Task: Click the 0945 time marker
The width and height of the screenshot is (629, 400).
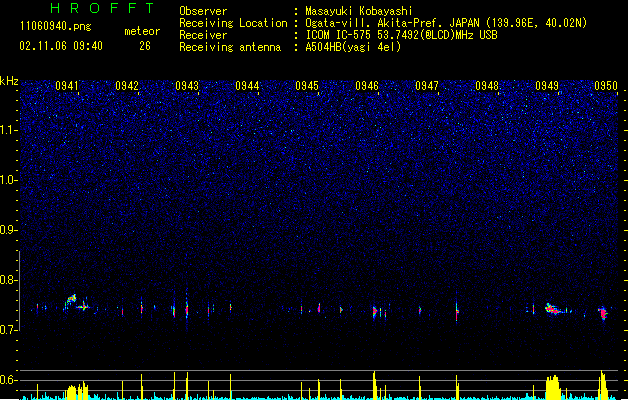Action: [x=307, y=86]
